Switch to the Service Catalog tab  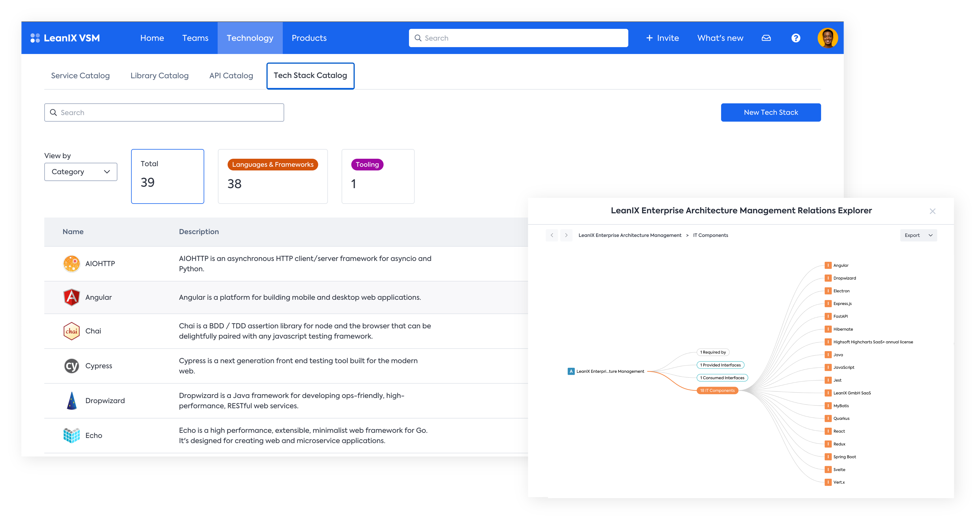point(80,76)
